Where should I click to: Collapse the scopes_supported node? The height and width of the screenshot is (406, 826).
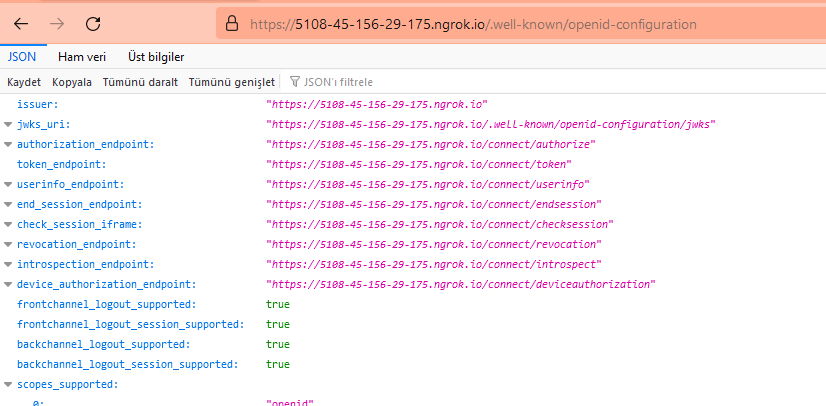(8, 384)
